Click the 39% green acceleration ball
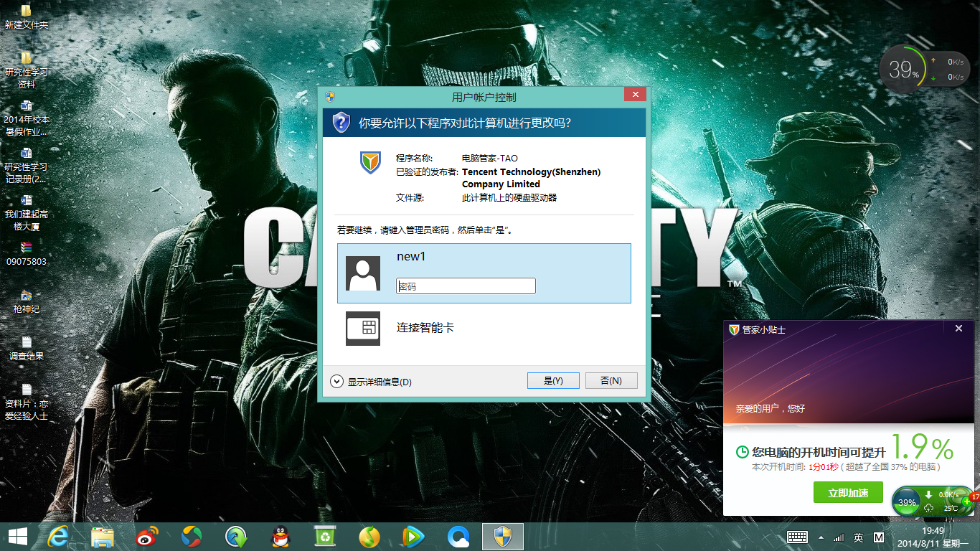The width and height of the screenshot is (980, 551). point(908,502)
